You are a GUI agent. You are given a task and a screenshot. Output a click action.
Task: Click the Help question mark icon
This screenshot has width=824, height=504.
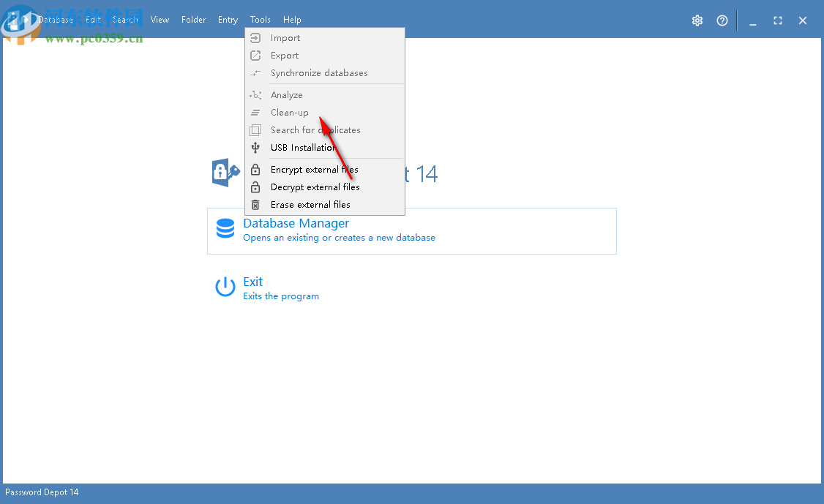point(722,20)
